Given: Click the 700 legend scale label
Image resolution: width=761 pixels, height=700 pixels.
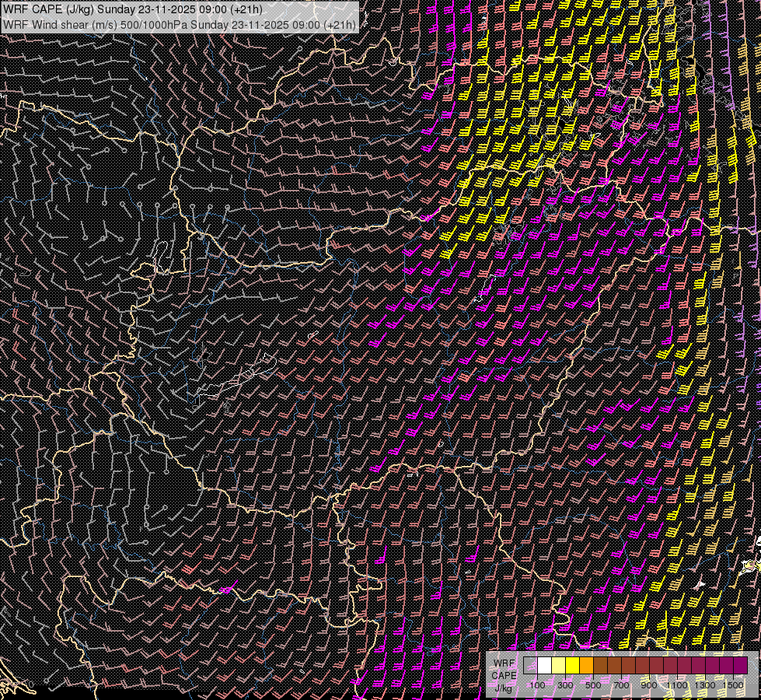Looking at the screenshot, I should [621, 685].
